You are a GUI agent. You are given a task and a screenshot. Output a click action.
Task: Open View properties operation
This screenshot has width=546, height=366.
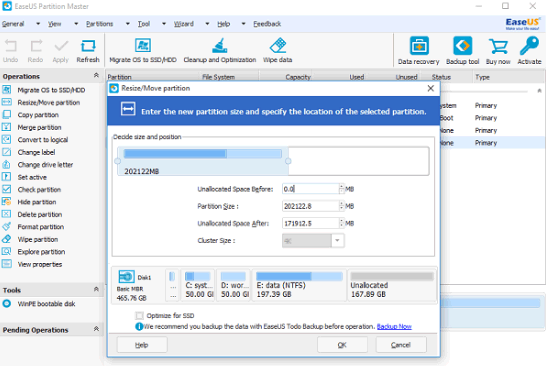click(40, 264)
